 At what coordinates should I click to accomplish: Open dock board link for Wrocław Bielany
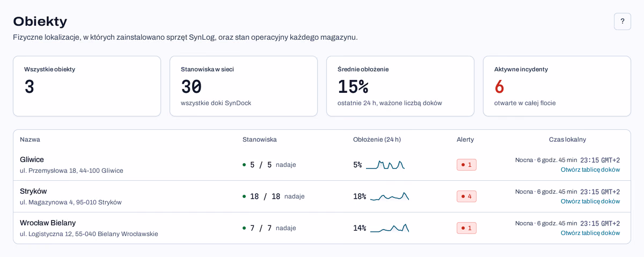[x=590, y=233]
